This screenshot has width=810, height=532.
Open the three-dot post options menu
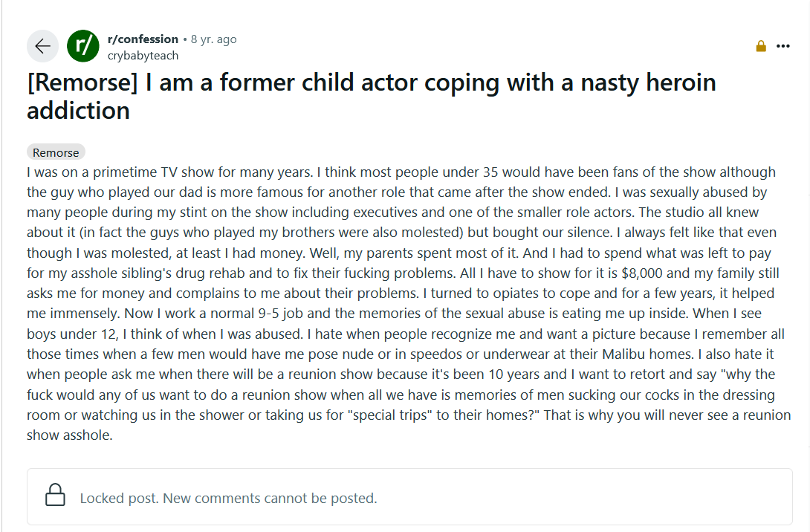coord(783,46)
